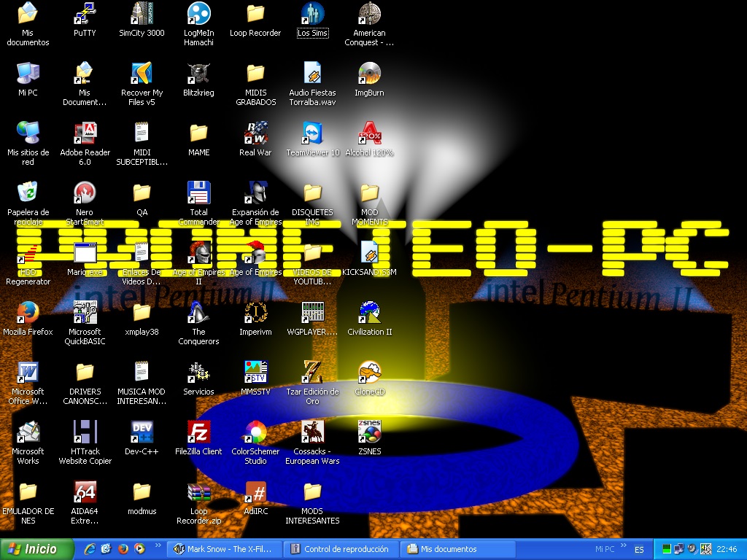Launch Dev-C++ desktop icon
This screenshot has height=560, width=747.
pyautogui.click(x=142, y=438)
